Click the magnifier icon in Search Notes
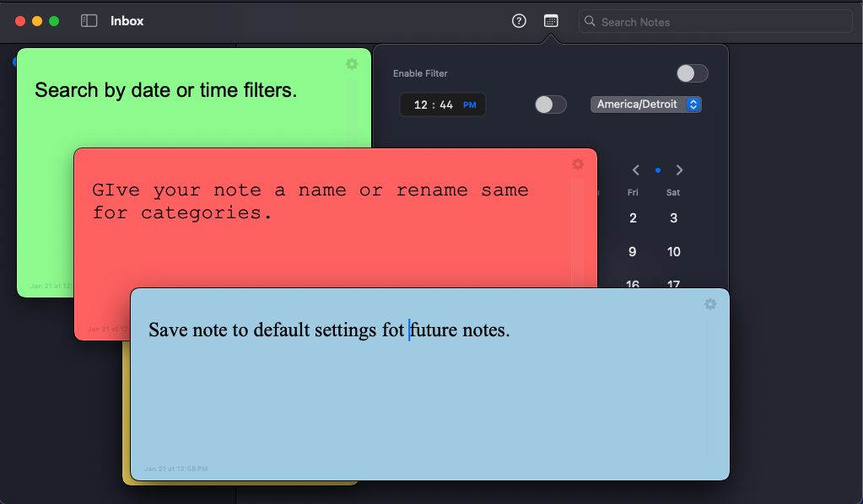The width and height of the screenshot is (863, 504). (590, 21)
